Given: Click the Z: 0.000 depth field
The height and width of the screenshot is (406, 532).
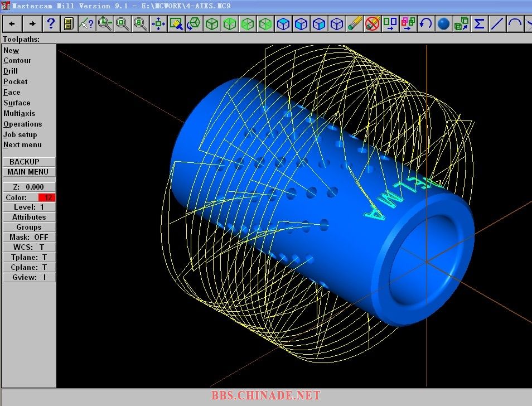Looking at the screenshot, I should [29, 187].
